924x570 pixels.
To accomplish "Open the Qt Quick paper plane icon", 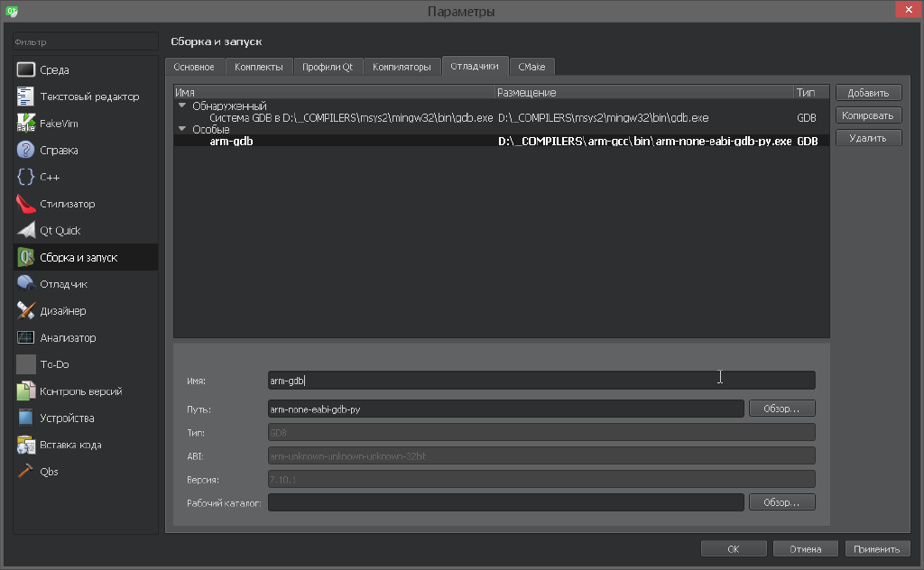I will coord(25,231).
